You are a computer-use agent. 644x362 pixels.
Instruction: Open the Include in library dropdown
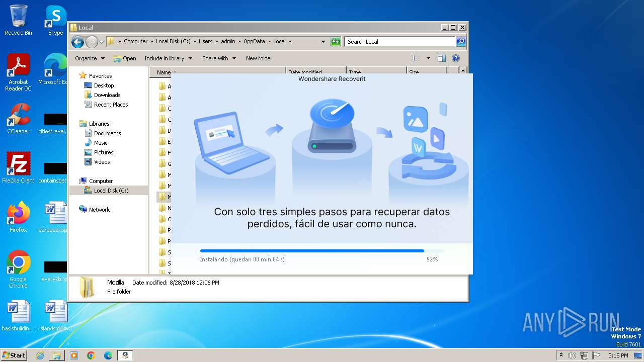point(168,58)
